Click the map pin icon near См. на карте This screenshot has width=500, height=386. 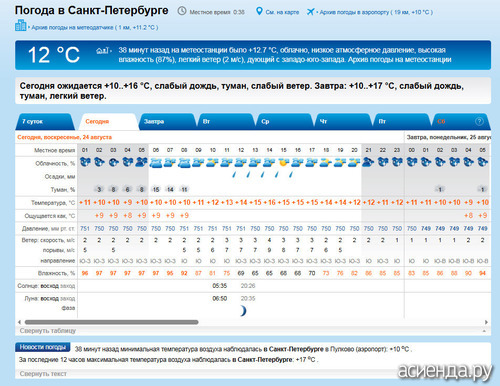259,11
